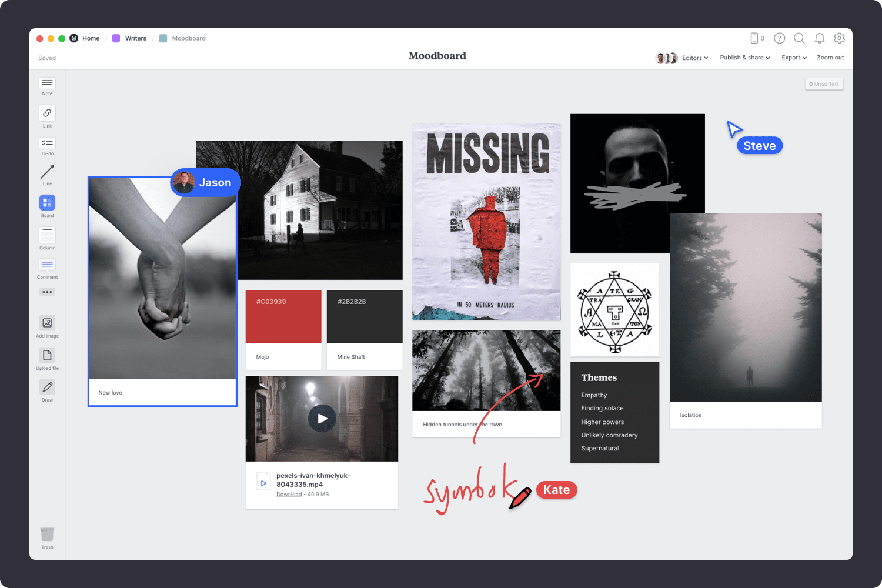Open notifications bell icon
Image resolution: width=882 pixels, height=588 pixels.
click(x=819, y=38)
